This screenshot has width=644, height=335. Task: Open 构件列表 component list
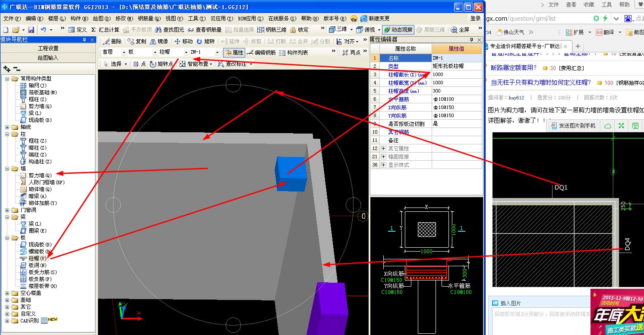[294, 52]
